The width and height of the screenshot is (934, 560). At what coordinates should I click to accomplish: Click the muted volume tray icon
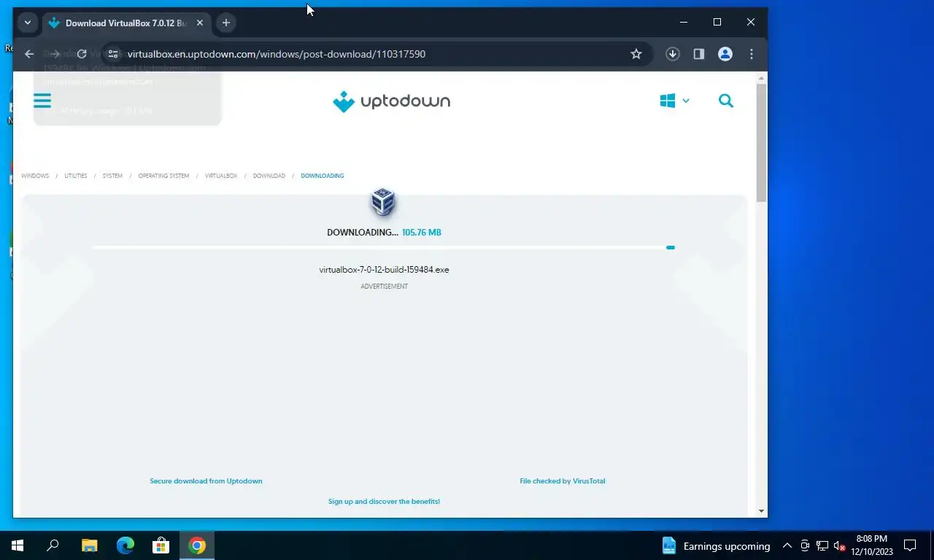840,545
